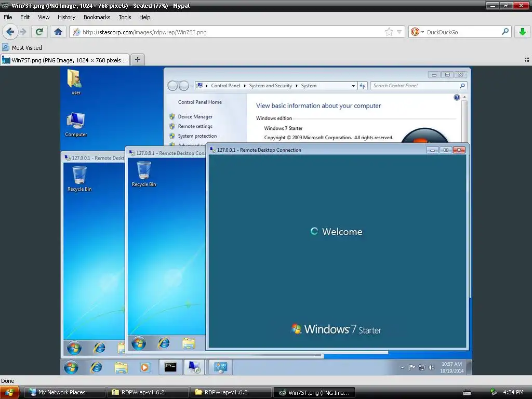Open the View menu
Screen dimensions: 532x399
click(44, 17)
